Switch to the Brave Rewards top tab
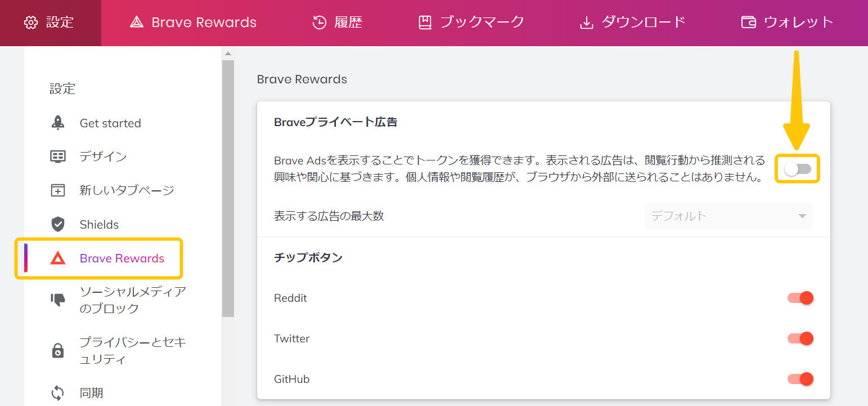Viewport: 868px width, 406px height. [193, 23]
